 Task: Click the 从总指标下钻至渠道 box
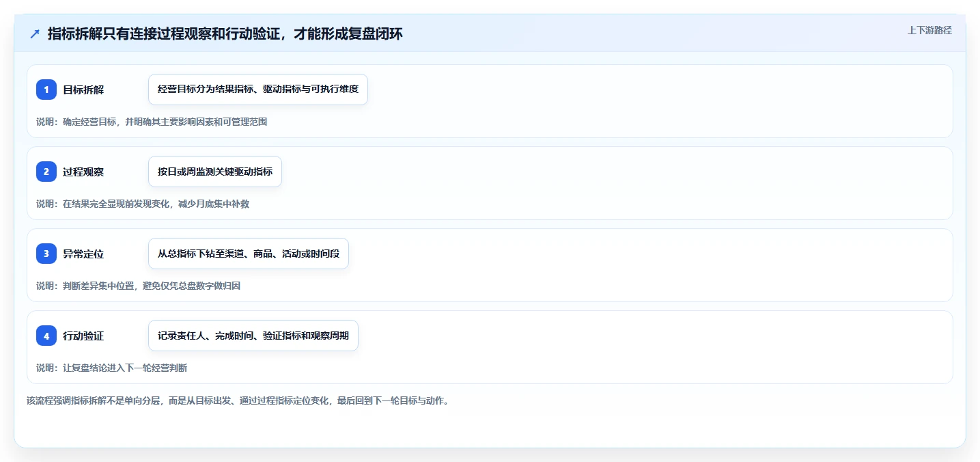pyautogui.click(x=249, y=254)
